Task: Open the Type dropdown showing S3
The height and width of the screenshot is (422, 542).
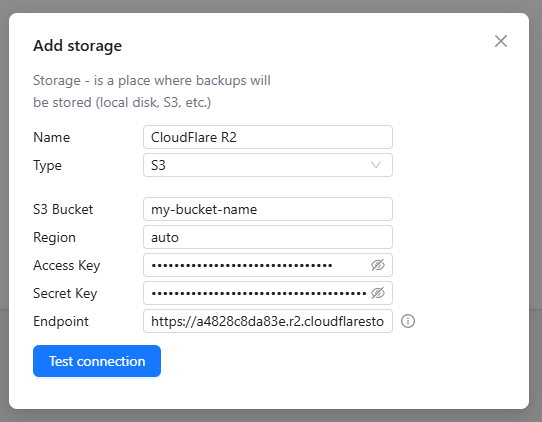Action: click(x=268, y=165)
